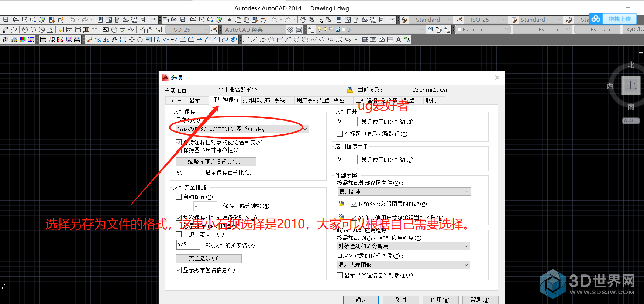Open the 使用副本 external reference dropdown

(x=404, y=191)
